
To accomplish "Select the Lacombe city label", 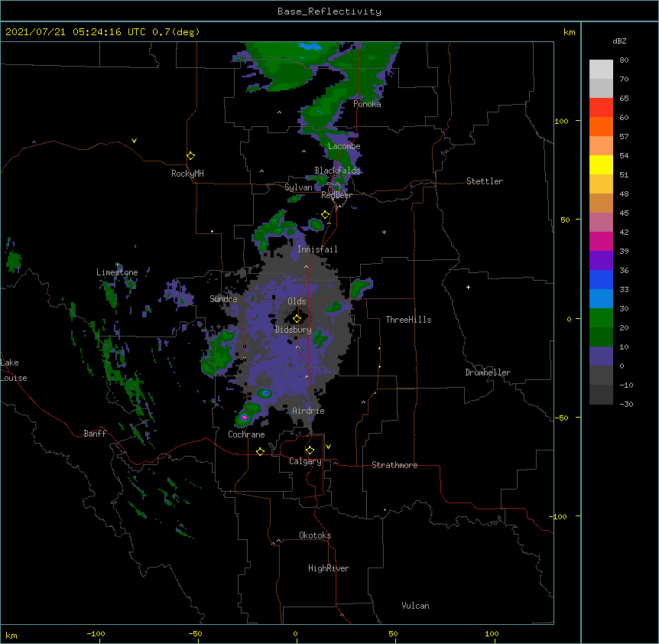I will pyautogui.click(x=344, y=146).
